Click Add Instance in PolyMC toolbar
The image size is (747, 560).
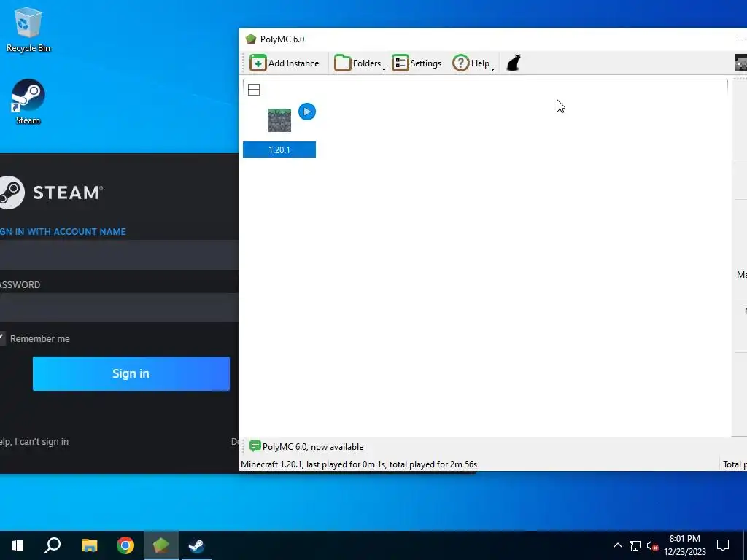pos(285,63)
